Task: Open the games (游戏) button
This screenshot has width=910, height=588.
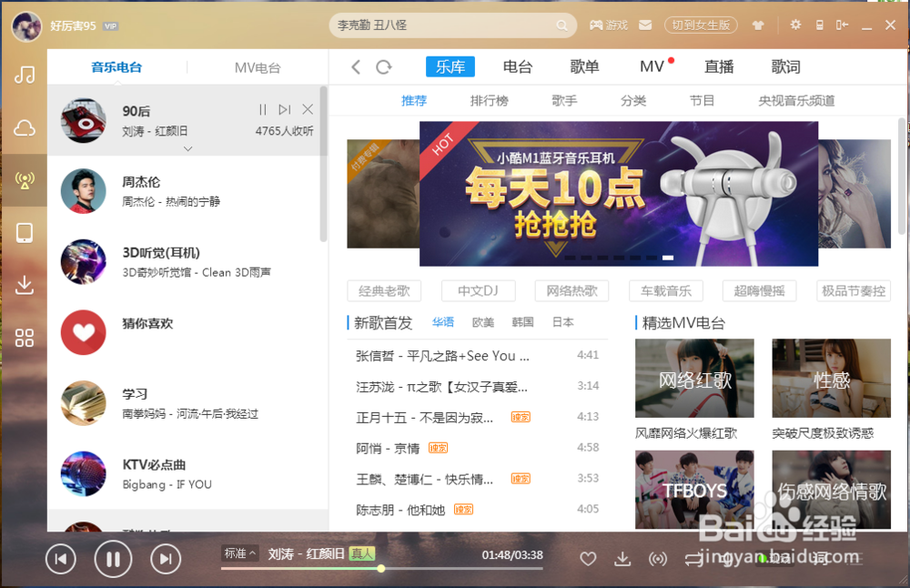Action: point(609,25)
